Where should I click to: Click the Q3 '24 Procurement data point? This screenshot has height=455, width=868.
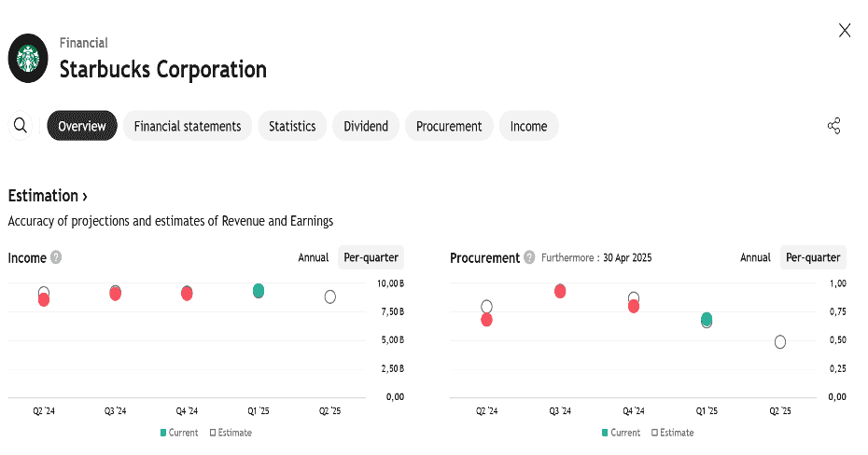[x=560, y=291]
